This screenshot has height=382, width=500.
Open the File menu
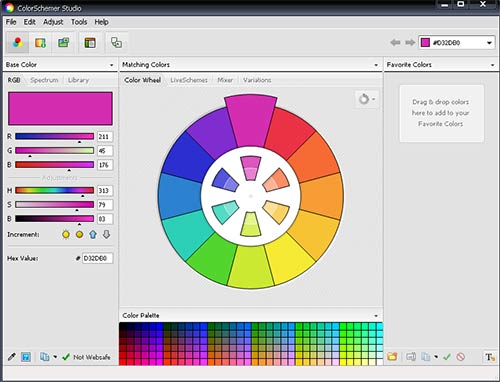coord(11,22)
